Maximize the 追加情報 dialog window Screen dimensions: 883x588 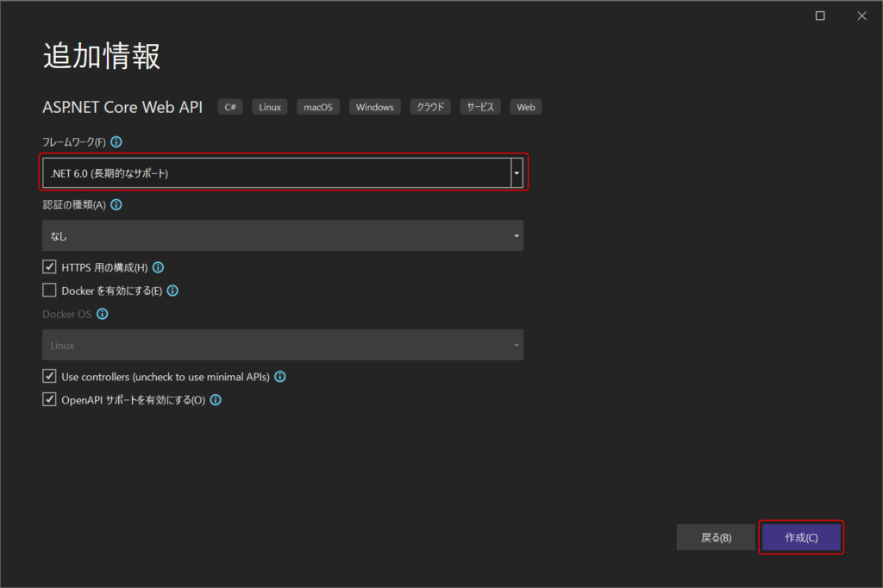click(821, 16)
